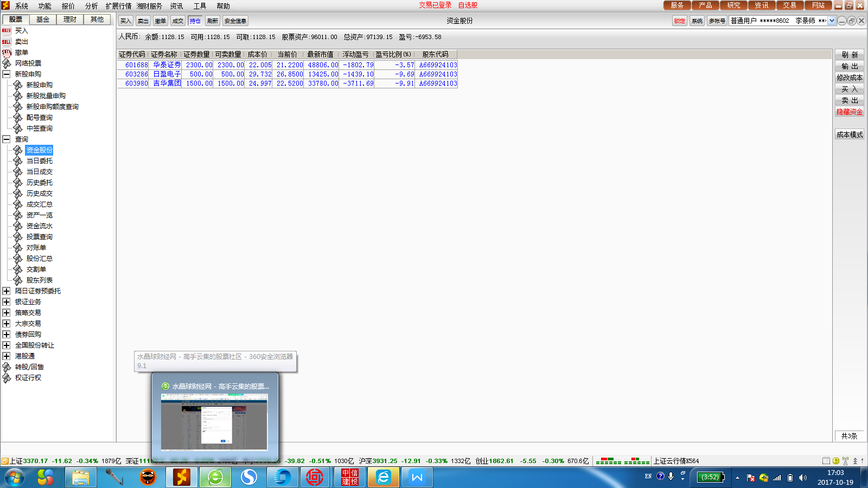868x488 pixels.
Task: Open the Sogou browser taskbar icon
Action: pyautogui.click(x=249, y=477)
